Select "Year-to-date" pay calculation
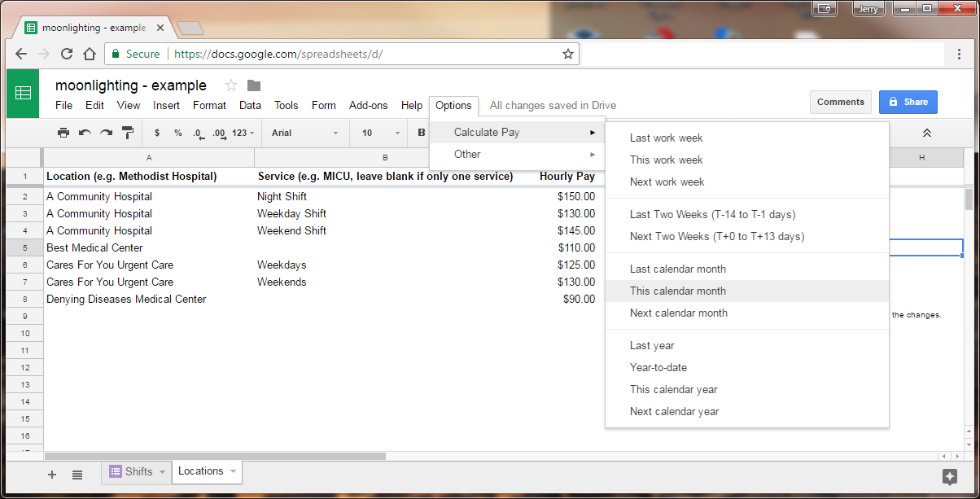The image size is (980, 499). [x=658, y=367]
